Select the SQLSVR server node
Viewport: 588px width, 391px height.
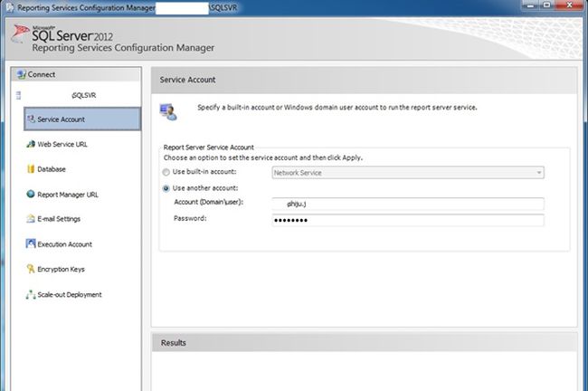tap(83, 95)
